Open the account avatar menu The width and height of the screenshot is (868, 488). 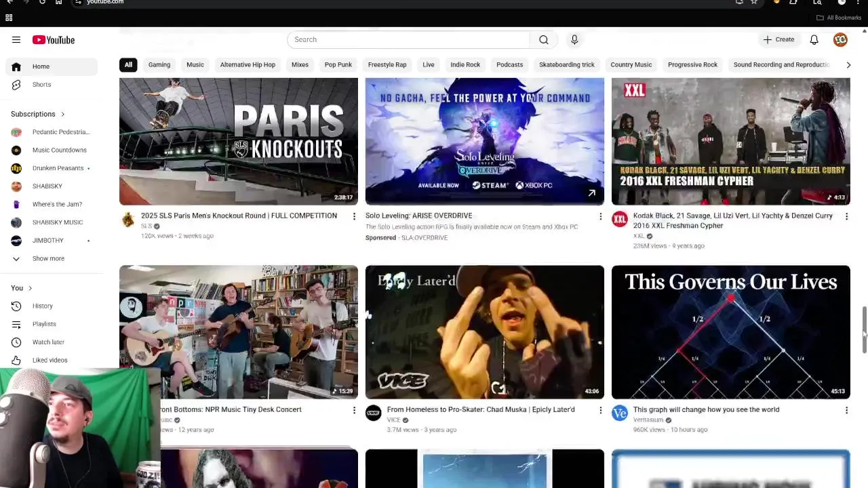840,40
